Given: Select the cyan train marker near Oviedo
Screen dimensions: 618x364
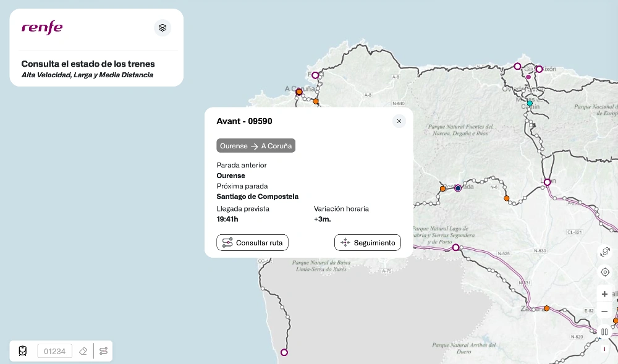Looking at the screenshot, I should [530, 104].
